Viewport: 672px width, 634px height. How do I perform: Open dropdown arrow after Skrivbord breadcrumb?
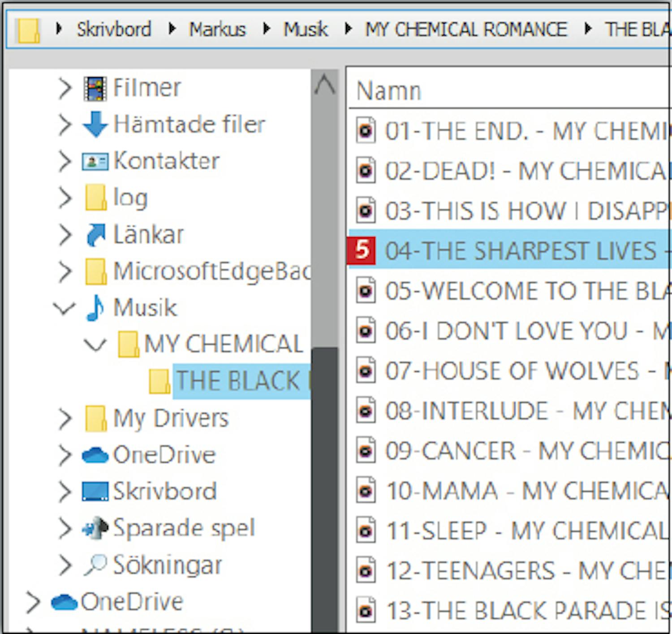tap(172, 30)
